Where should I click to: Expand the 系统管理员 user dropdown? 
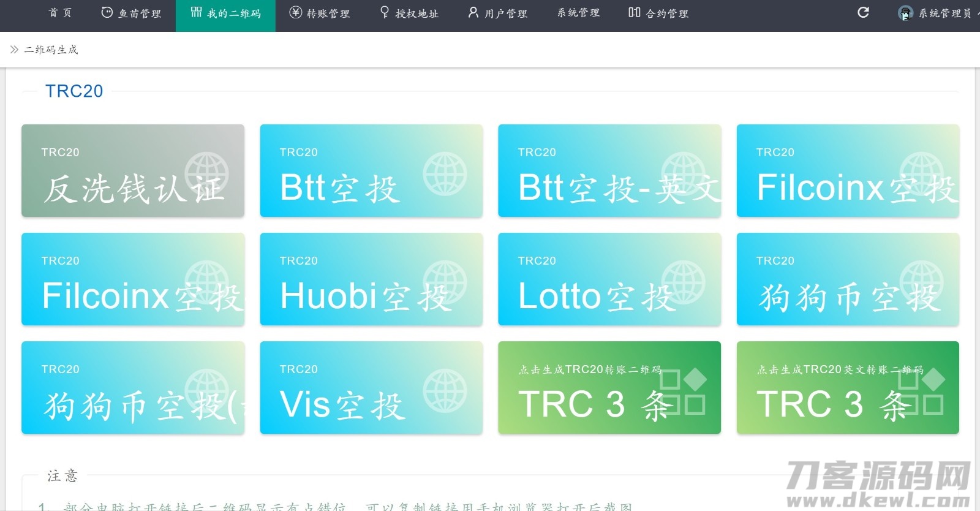click(x=944, y=13)
